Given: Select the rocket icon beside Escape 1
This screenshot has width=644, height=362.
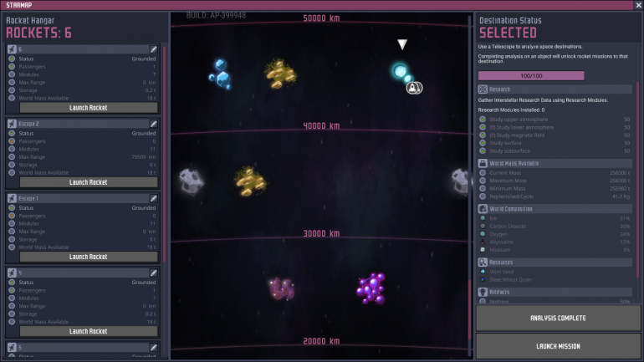Looking at the screenshot, I should click(x=12, y=199).
